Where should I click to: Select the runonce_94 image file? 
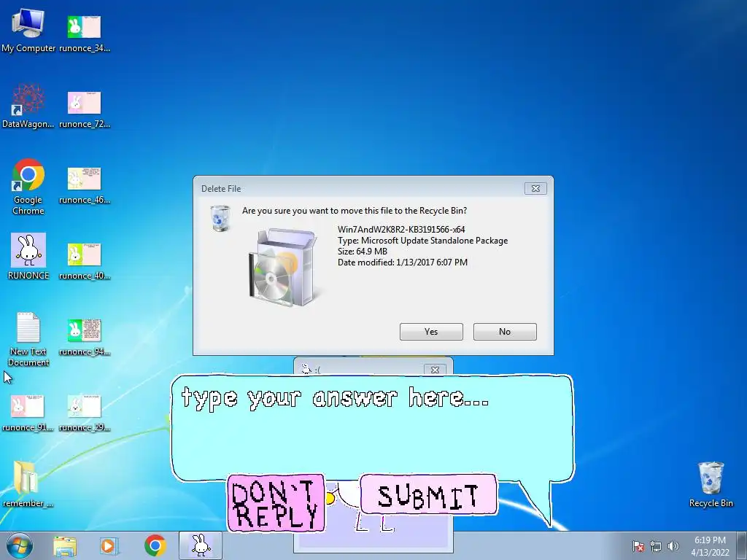pos(85,337)
